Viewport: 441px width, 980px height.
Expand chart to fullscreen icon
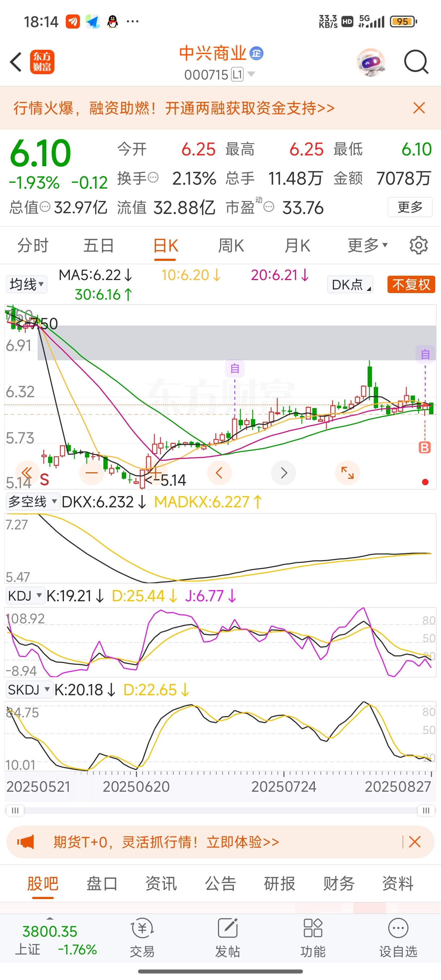click(x=347, y=473)
